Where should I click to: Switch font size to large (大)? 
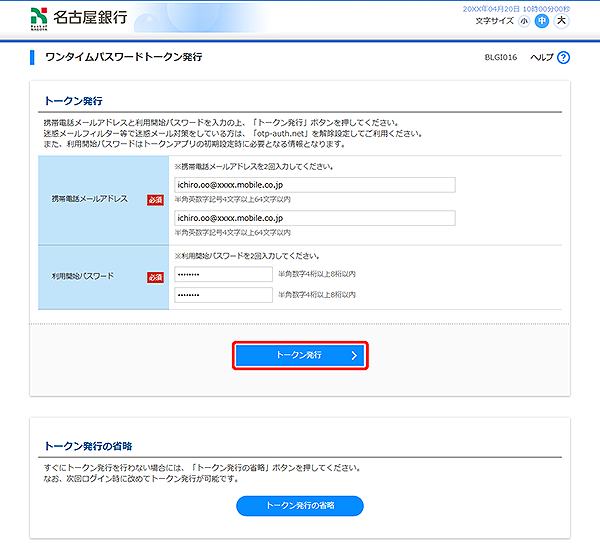(x=561, y=20)
